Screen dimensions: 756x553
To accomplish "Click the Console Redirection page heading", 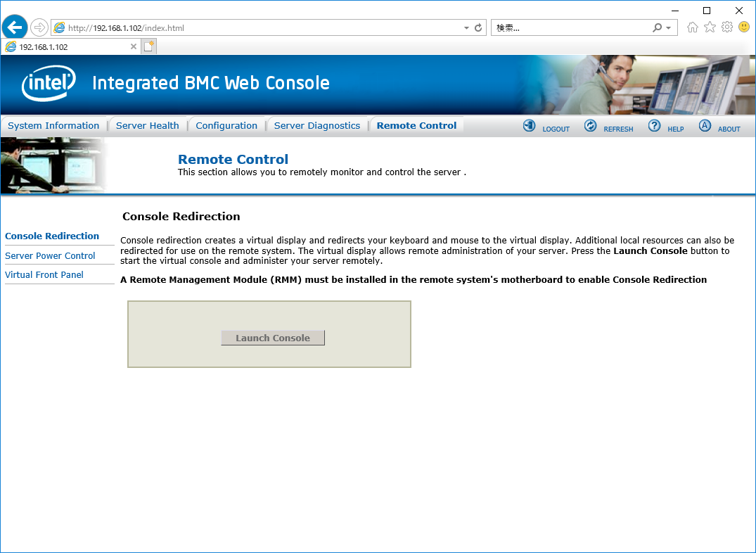I will pyautogui.click(x=181, y=216).
